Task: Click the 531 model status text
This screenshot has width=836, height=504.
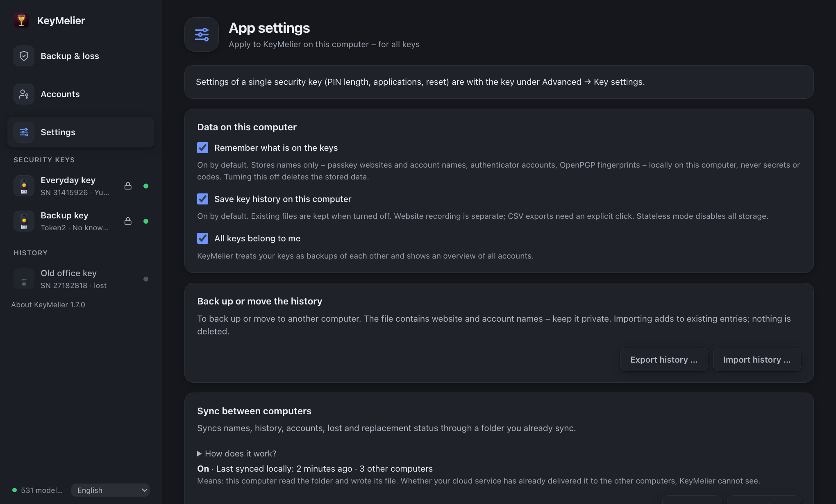Action: pos(41,490)
